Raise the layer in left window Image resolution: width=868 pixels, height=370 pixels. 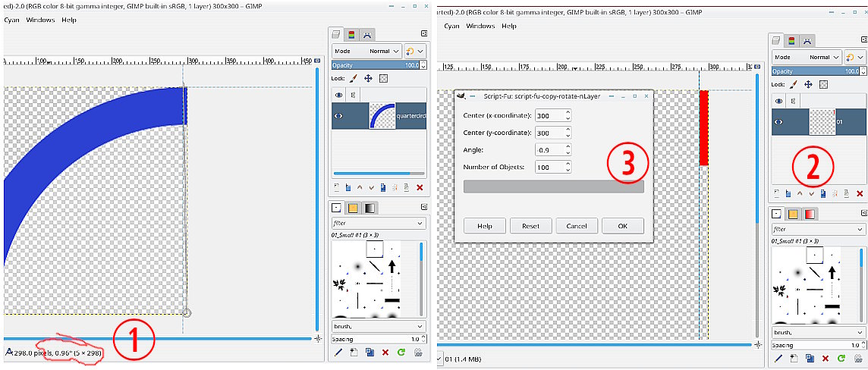point(360,187)
